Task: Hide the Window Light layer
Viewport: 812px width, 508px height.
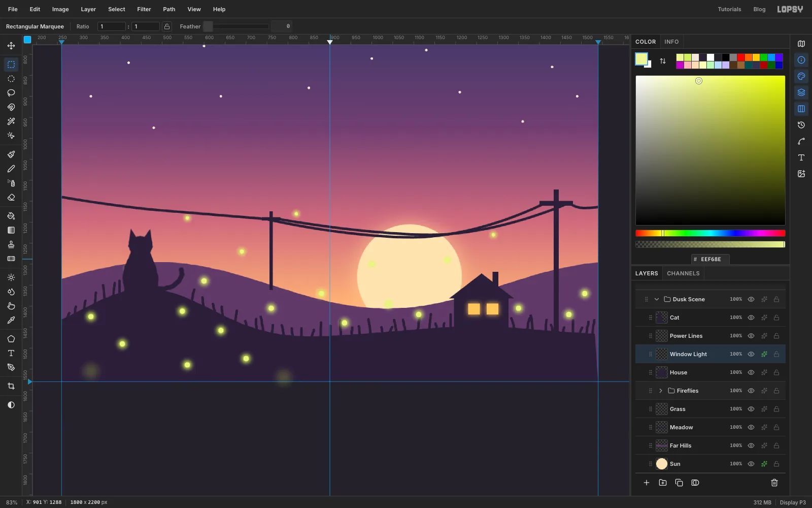Action: click(751, 354)
